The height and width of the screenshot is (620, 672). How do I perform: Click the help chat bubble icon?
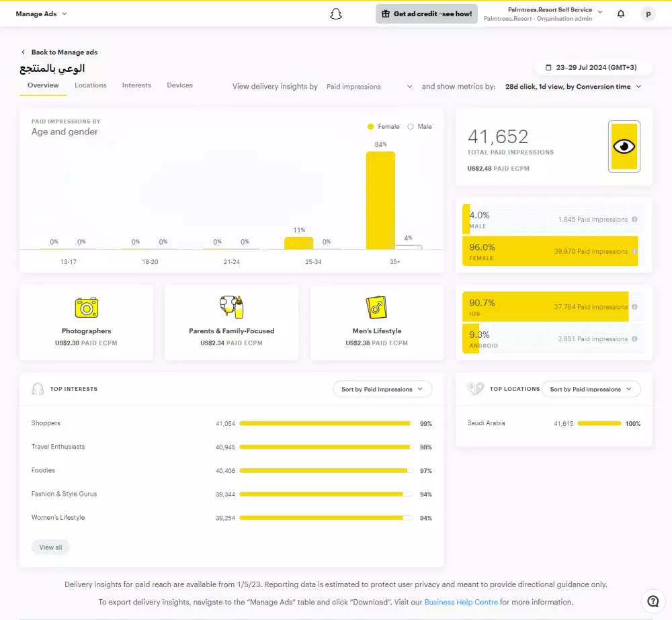click(653, 601)
